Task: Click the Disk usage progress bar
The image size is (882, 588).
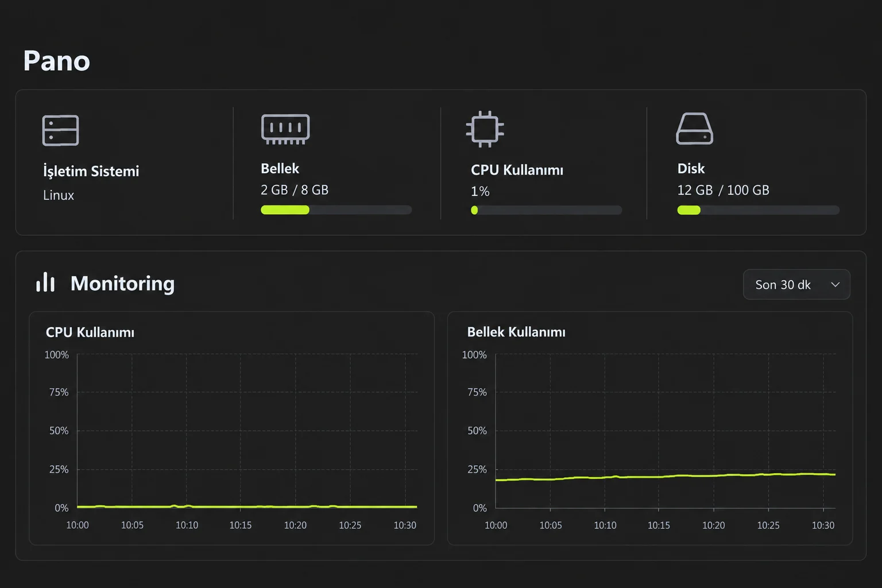Action: [758, 210]
